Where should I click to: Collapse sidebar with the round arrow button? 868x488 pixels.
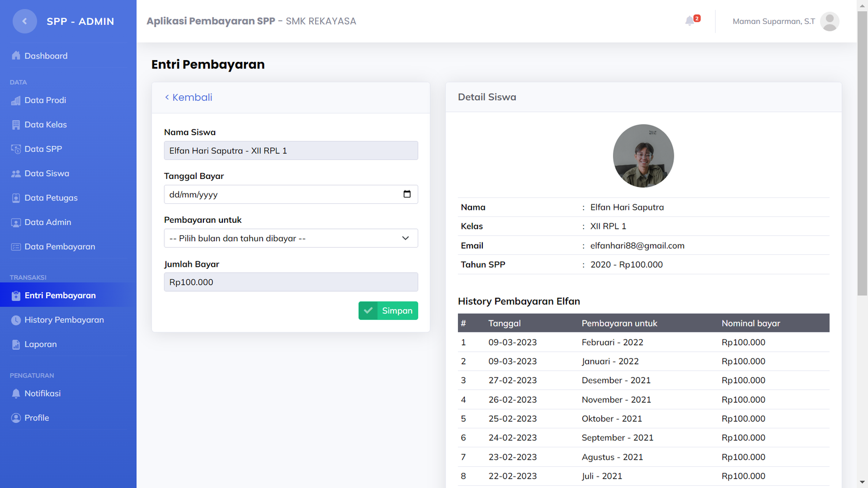(x=24, y=22)
